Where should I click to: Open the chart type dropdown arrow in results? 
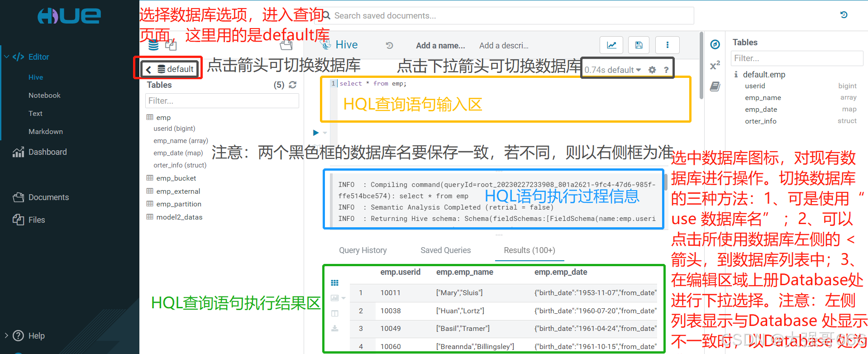(x=343, y=298)
